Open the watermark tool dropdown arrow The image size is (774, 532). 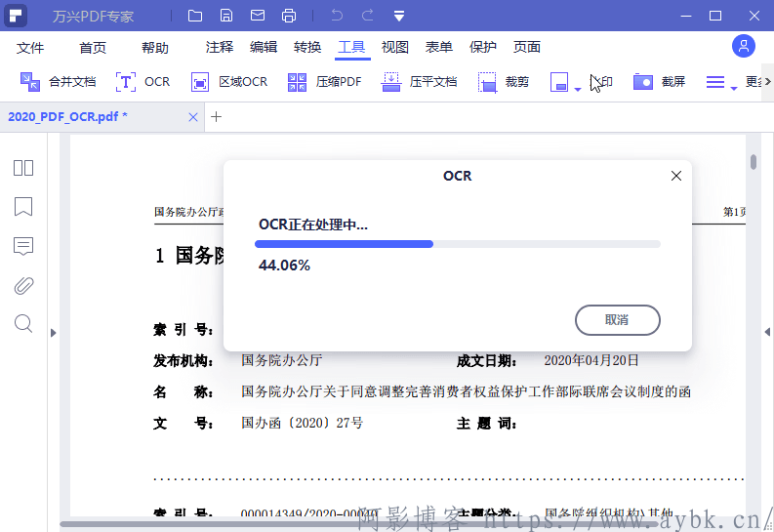(578, 90)
